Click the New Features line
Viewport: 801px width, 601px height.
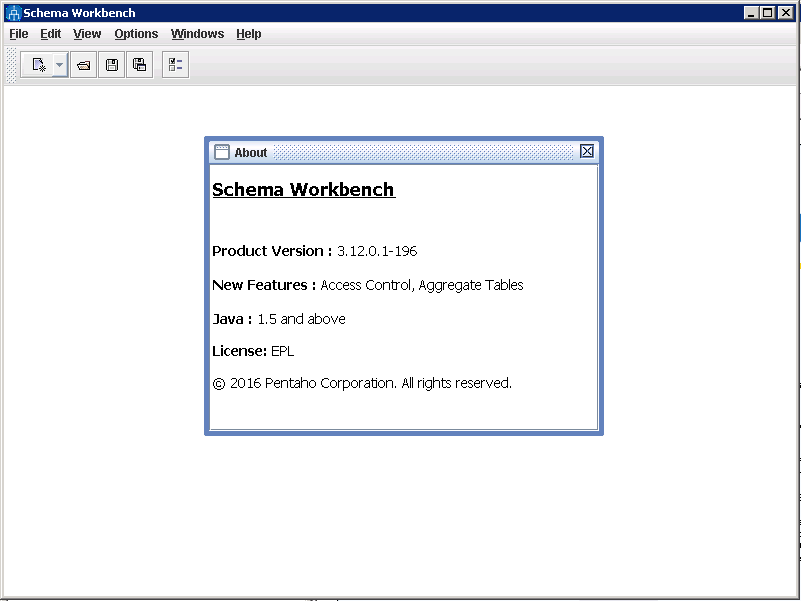tap(368, 285)
